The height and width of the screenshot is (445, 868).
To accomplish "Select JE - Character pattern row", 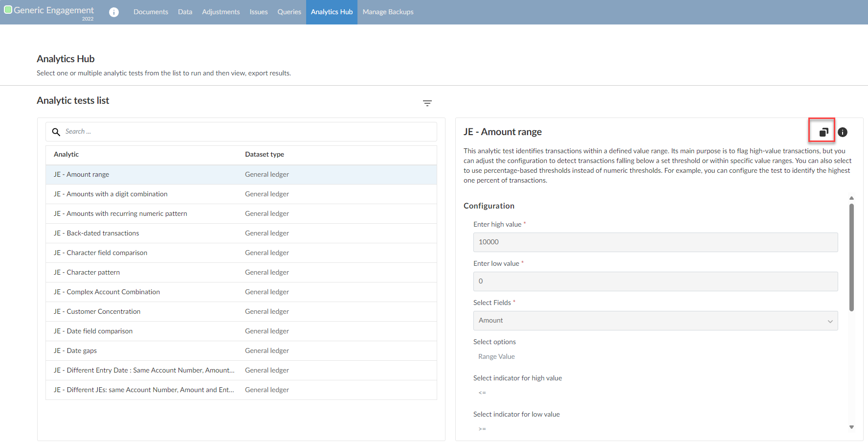I will (241, 273).
